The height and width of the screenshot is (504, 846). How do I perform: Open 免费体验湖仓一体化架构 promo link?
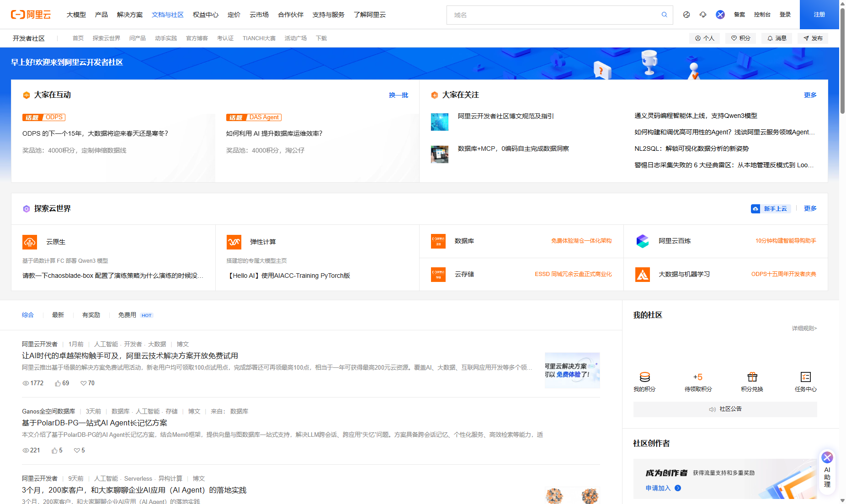[581, 241]
